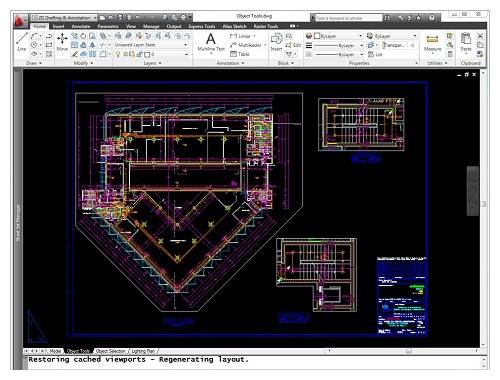The image size is (500, 380).
Task: Open the current layer 0 dropdown
Action: (x=151, y=54)
